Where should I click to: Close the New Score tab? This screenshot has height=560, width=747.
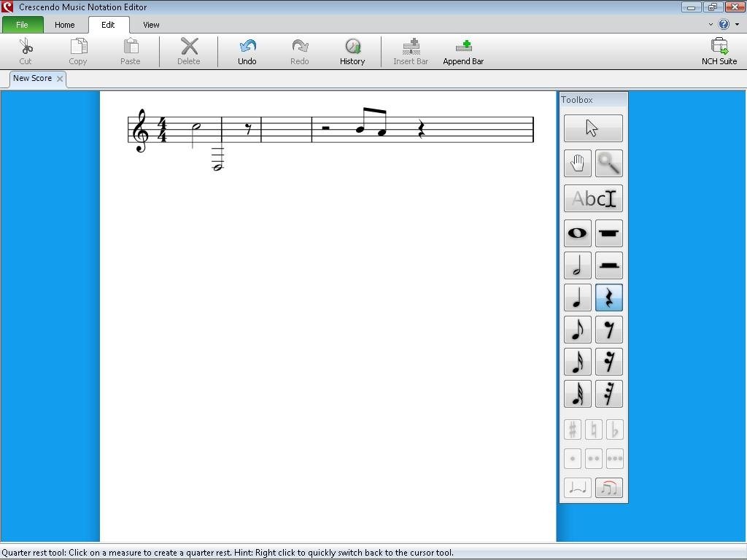[x=60, y=79]
